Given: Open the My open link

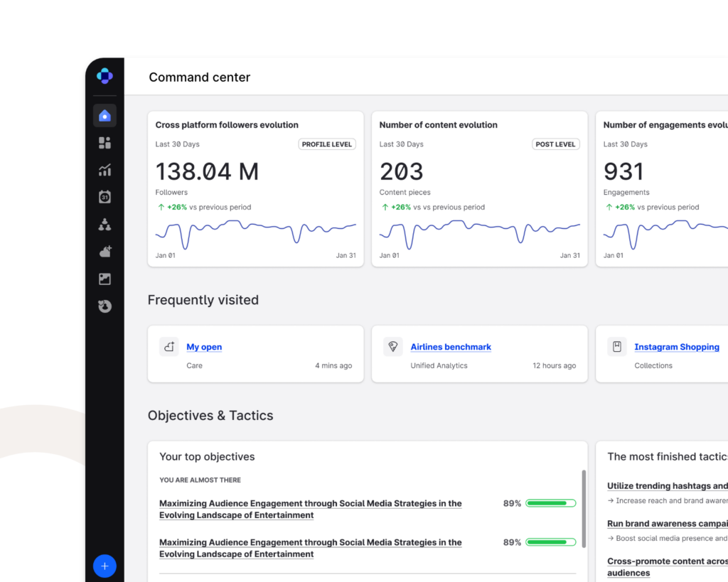Looking at the screenshot, I should 204,347.
